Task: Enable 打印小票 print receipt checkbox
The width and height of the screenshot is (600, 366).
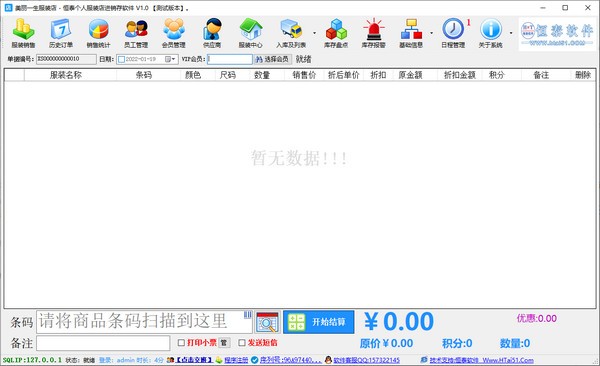Action: (181, 343)
